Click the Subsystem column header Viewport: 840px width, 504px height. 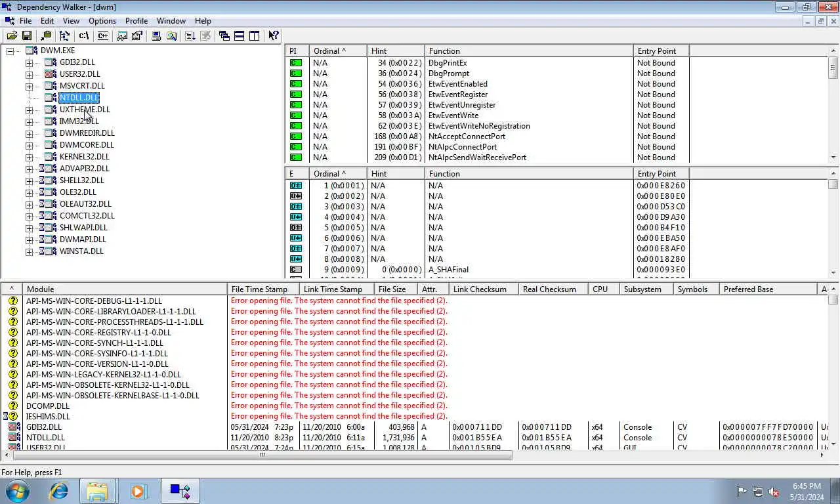point(646,289)
